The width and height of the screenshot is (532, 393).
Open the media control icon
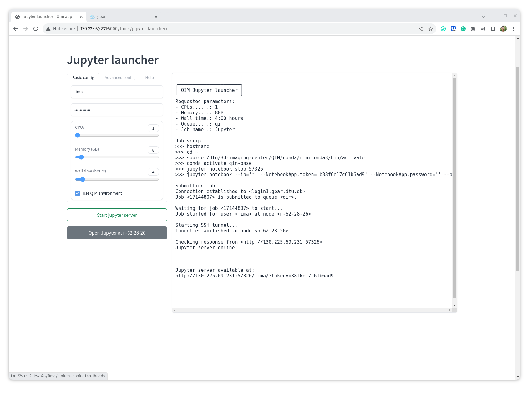[x=483, y=29]
